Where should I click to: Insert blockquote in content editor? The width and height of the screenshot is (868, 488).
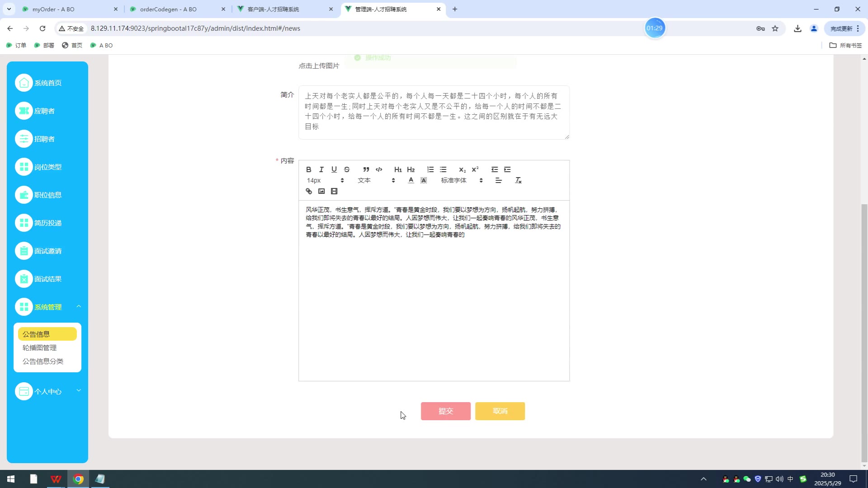pyautogui.click(x=366, y=169)
